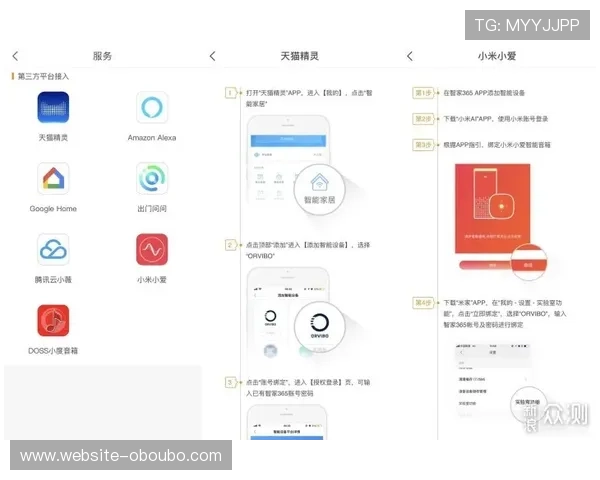Open the 天猫精灵 service icon
600x480 pixels.
[53, 107]
